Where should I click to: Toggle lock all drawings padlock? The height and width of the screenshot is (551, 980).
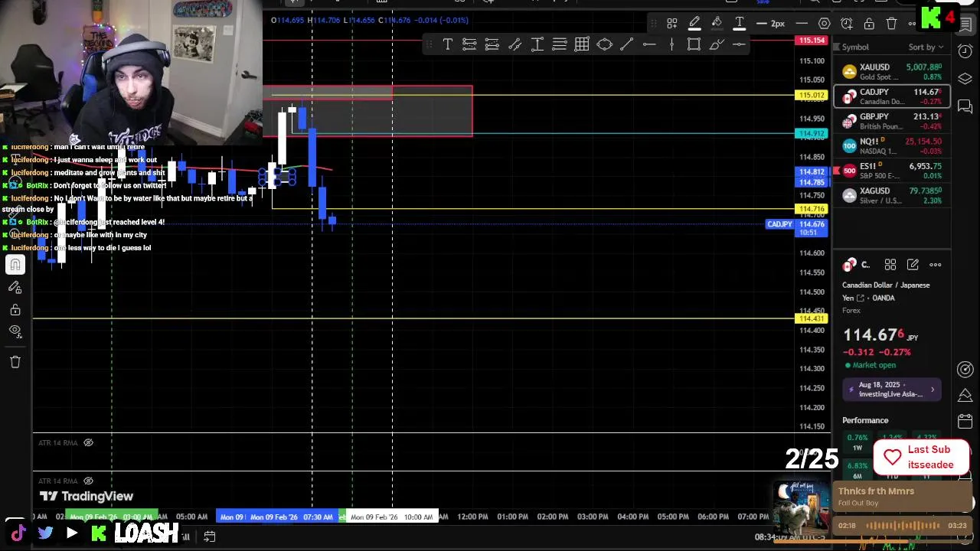point(15,310)
